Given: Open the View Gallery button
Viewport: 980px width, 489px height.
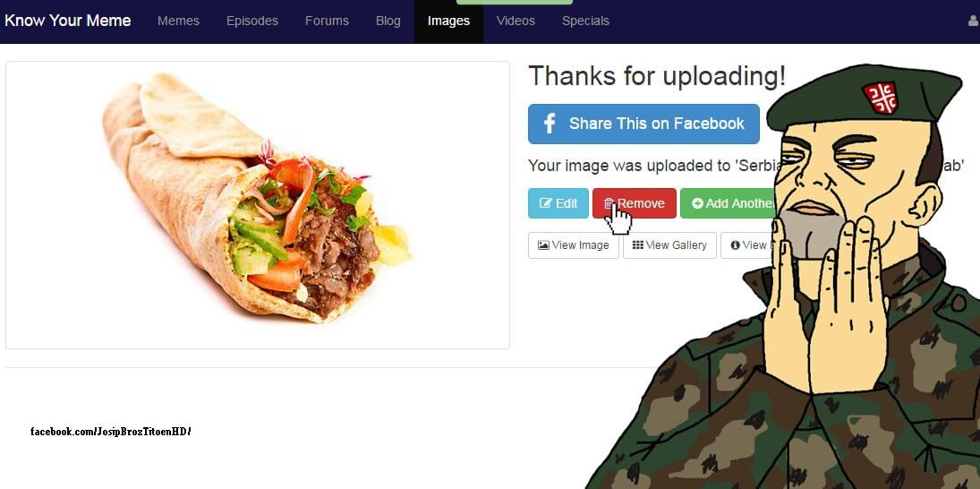Looking at the screenshot, I should (669, 245).
